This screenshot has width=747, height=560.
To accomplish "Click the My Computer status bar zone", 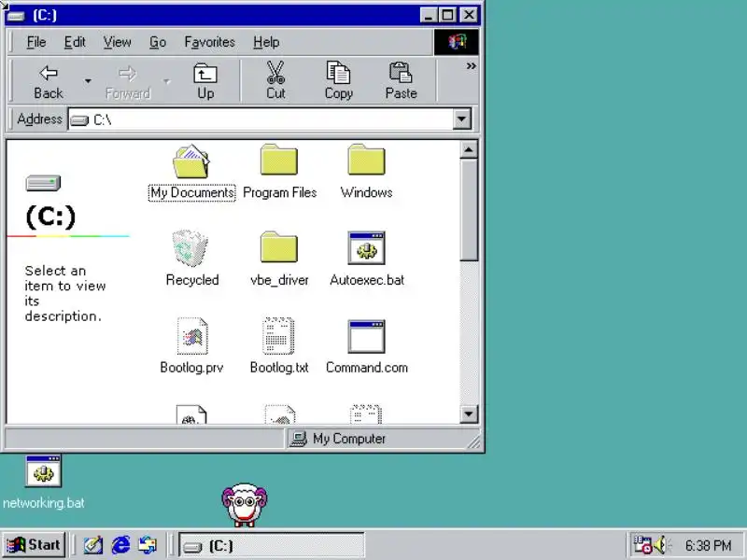I will point(382,439).
